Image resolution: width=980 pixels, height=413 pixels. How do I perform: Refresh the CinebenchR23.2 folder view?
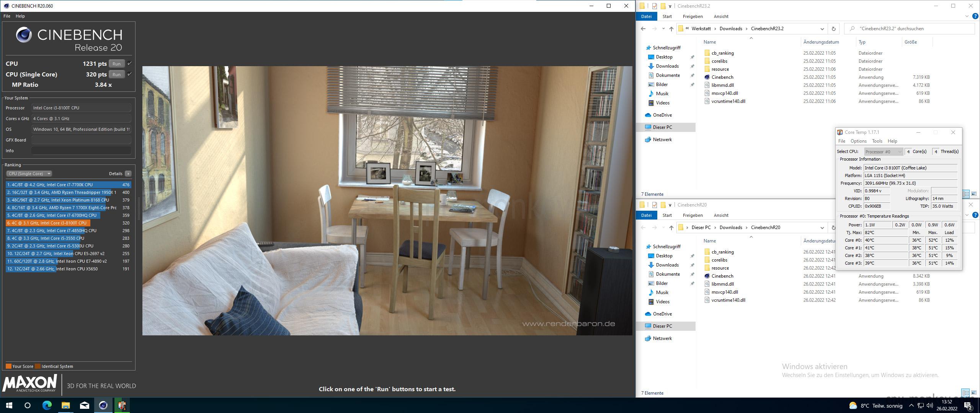click(x=833, y=29)
